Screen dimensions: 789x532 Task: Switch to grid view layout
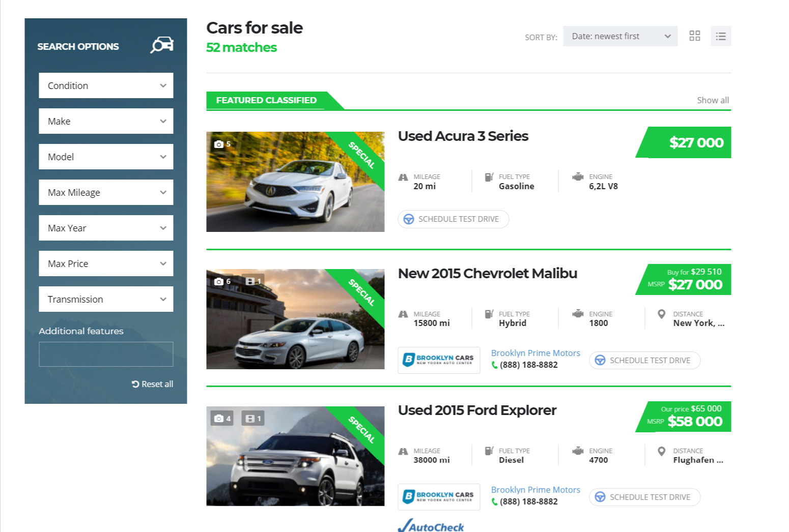(694, 36)
